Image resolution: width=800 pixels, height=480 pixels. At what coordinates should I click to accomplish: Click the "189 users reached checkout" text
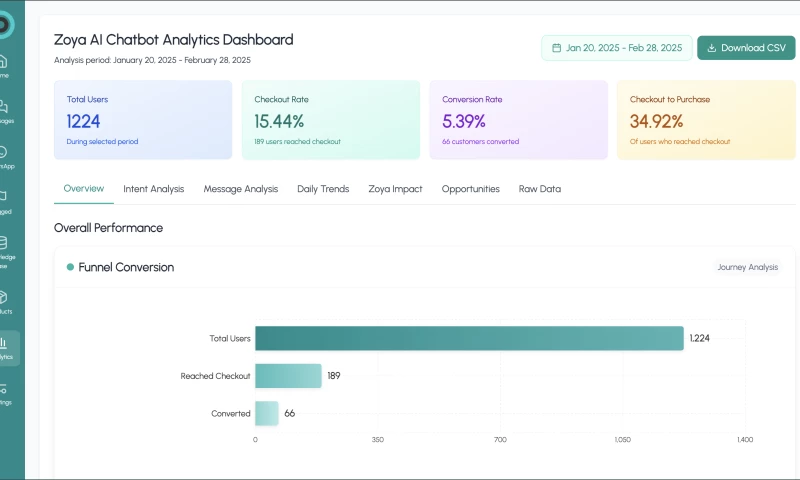297,142
